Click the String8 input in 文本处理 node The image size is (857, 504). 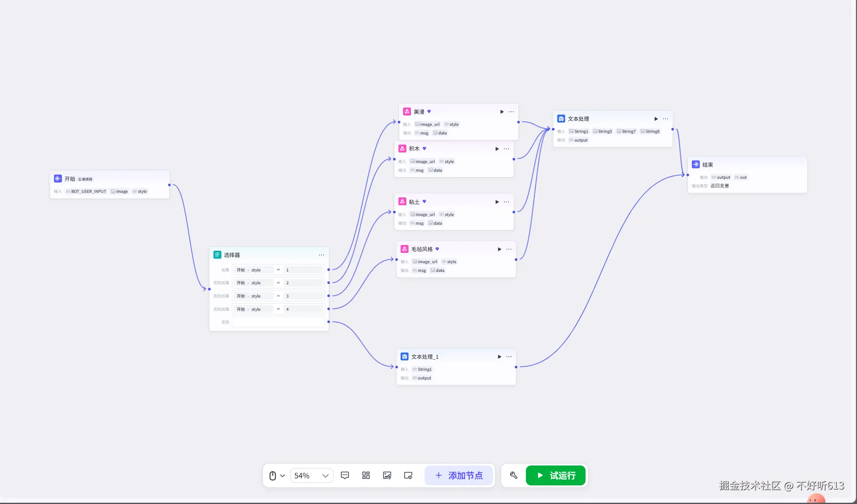tap(650, 131)
